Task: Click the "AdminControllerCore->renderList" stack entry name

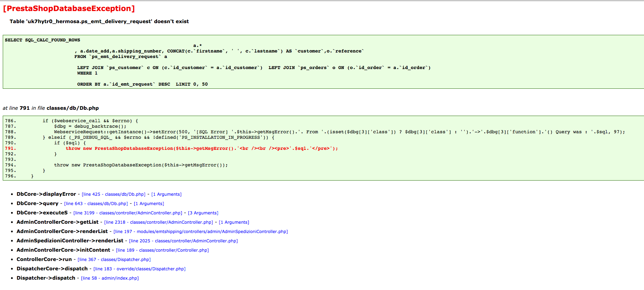Action: coord(62,231)
